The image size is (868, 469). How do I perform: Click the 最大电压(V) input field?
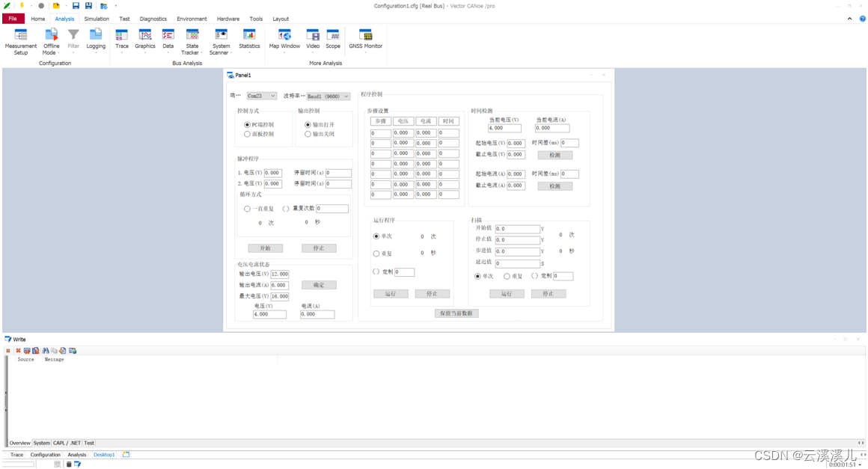[280, 296]
